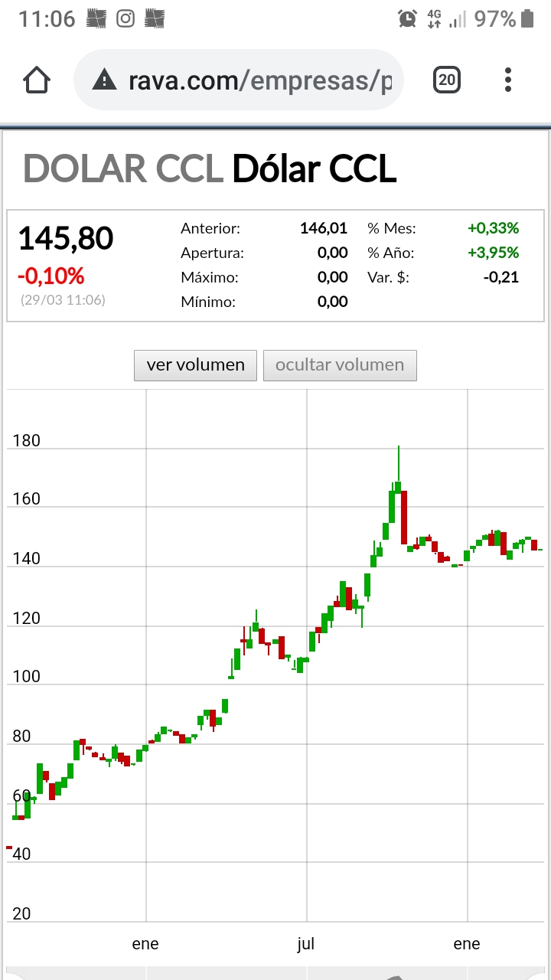This screenshot has width=551, height=980.
Task: Tap the 4G signal status icon
Action: coord(434,18)
